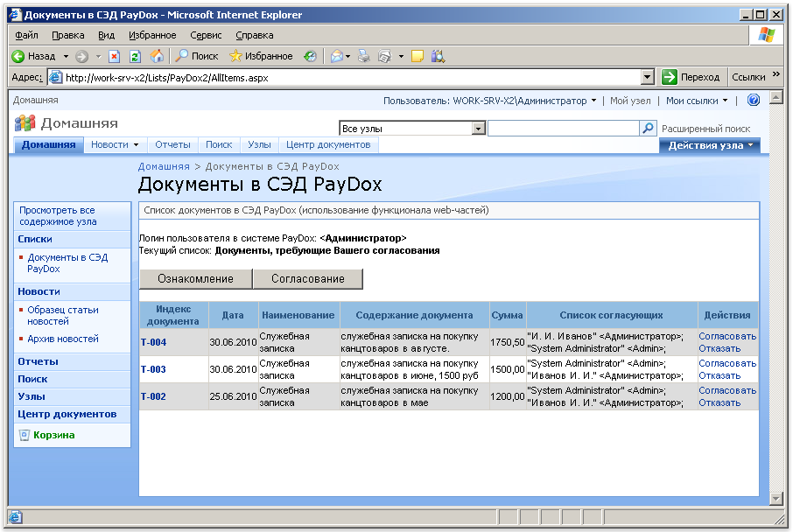
Task: Click the scrollbar up arrow
Action: tap(776, 96)
